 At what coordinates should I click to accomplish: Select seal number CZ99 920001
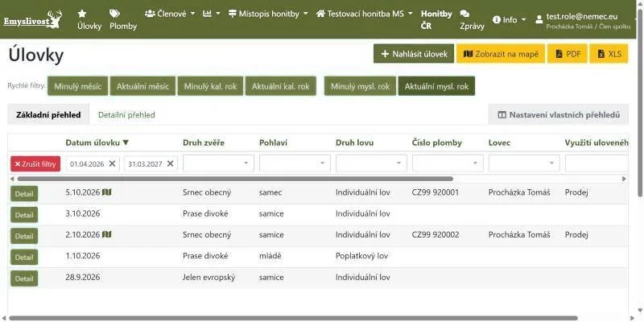tap(436, 192)
